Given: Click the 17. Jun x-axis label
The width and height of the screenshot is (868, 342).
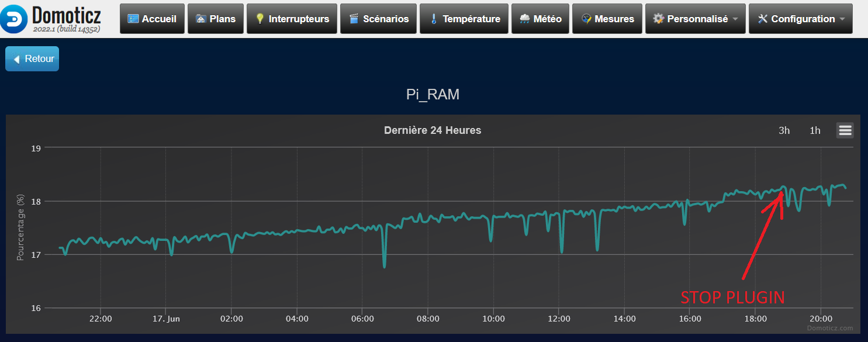Looking at the screenshot, I should pyautogui.click(x=166, y=319).
